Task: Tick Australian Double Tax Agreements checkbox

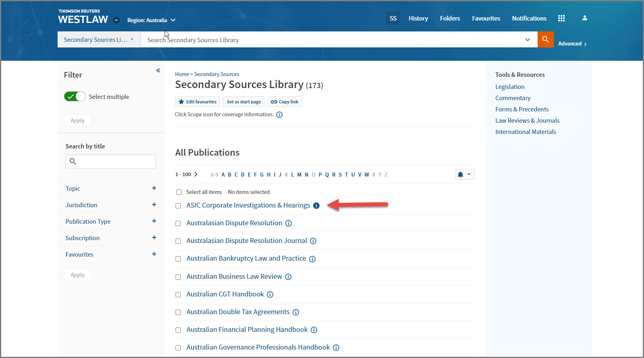Action: [178, 313]
